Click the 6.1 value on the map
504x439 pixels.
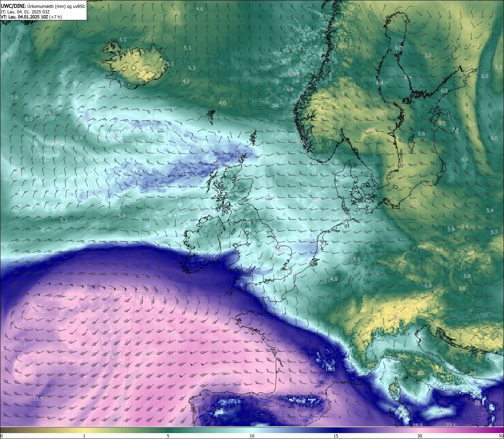pos(52,113)
